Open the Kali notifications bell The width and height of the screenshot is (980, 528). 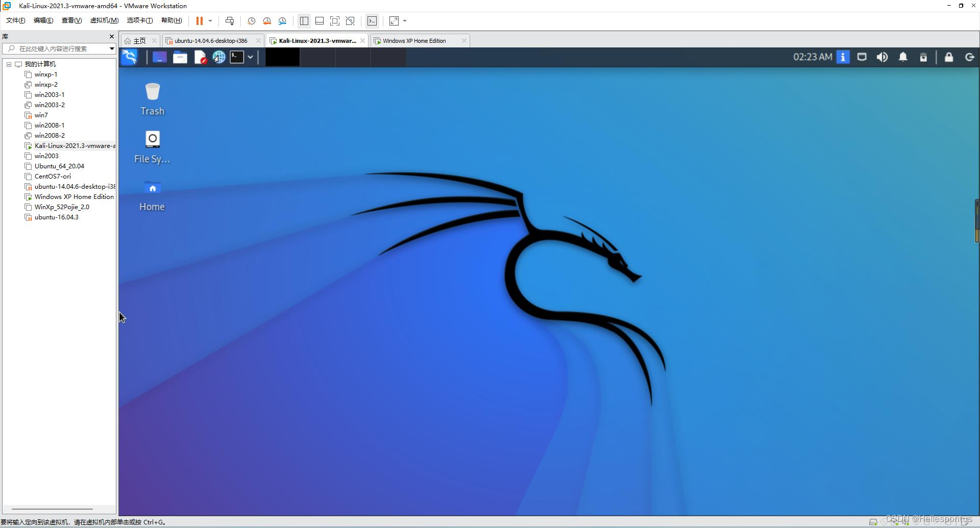(x=903, y=57)
